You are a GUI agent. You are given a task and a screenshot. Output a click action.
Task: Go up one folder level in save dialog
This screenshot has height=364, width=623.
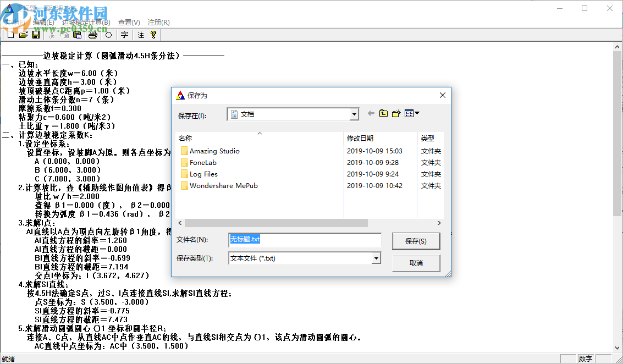pyautogui.click(x=383, y=114)
